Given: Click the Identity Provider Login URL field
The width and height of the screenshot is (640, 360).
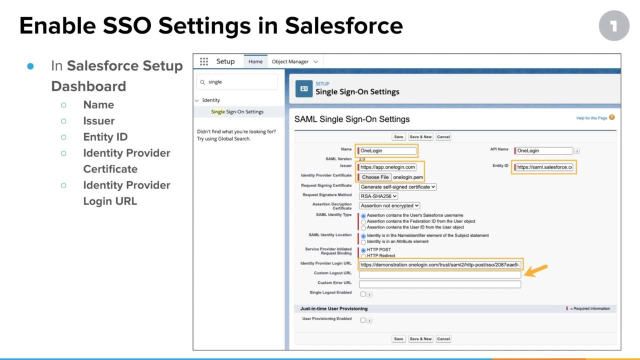Looking at the screenshot, I should click(x=440, y=265).
